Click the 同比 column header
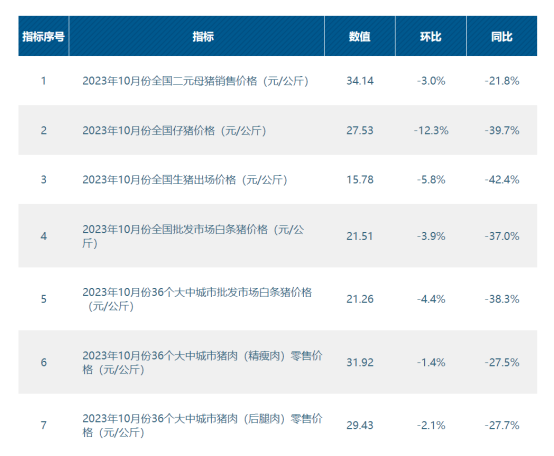The width and height of the screenshot is (554, 456). coord(502,36)
